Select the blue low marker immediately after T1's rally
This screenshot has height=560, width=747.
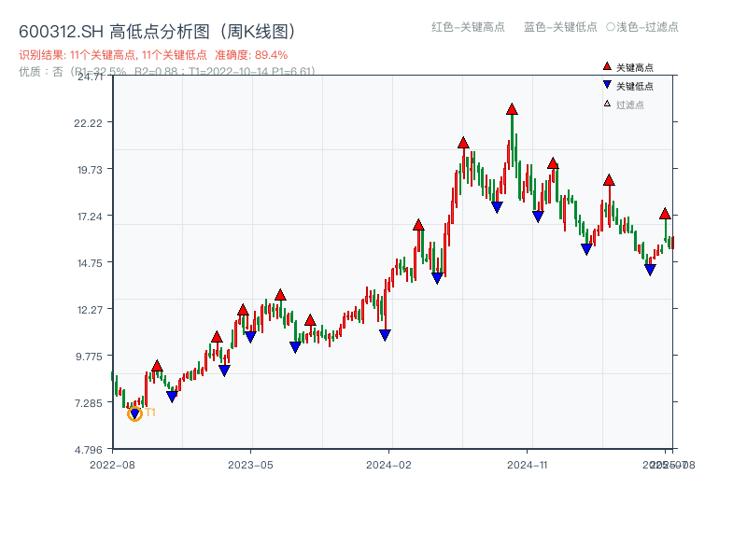[x=172, y=396]
